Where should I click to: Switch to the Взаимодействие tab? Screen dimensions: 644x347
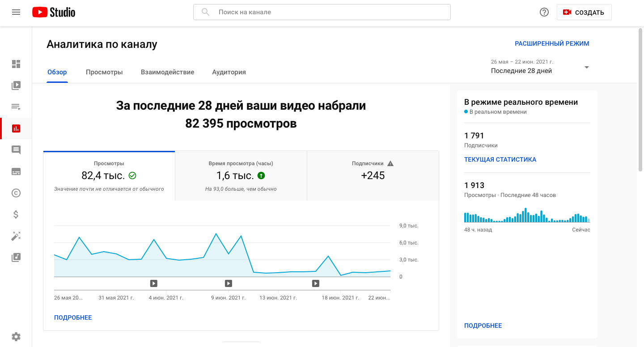pos(167,72)
